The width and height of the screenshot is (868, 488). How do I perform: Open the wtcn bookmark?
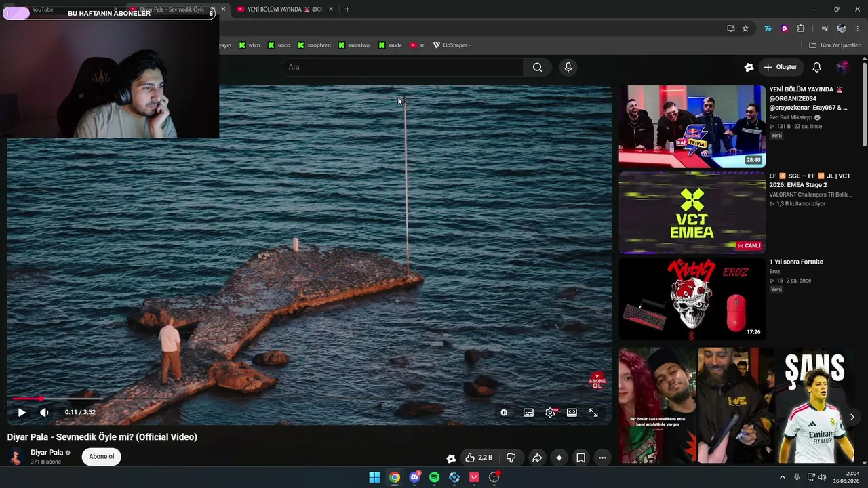249,45
